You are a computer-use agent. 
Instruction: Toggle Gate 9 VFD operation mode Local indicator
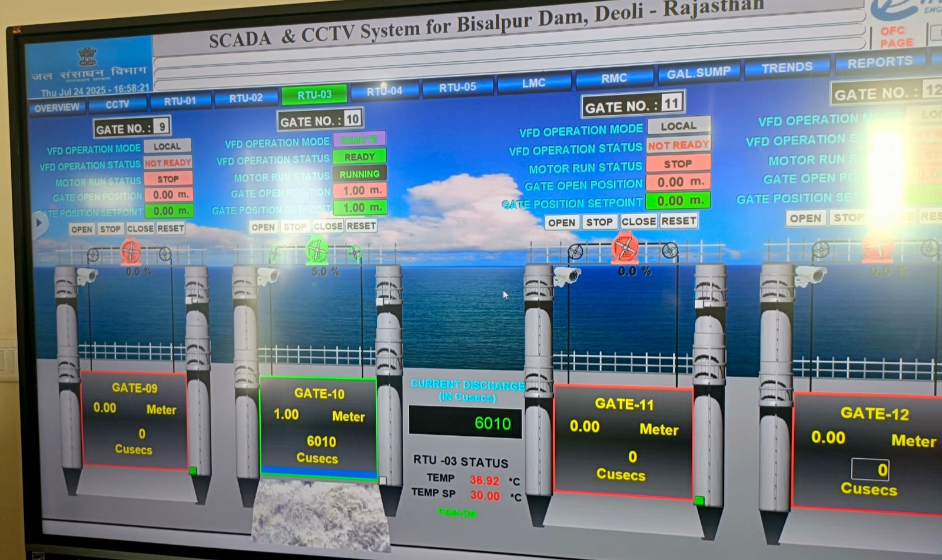(x=167, y=146)
